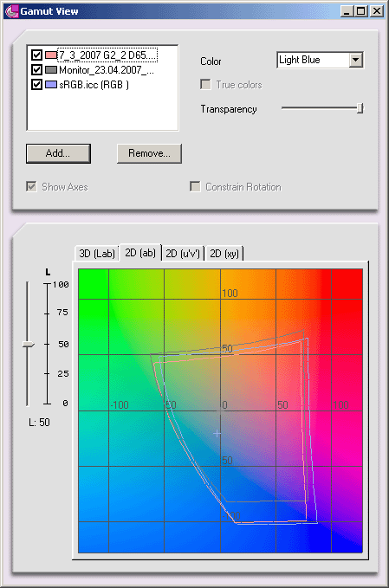Select the sRGB.icc (RGB) list entry
Viewport: 389px width, 588px height.
(94, 85)
